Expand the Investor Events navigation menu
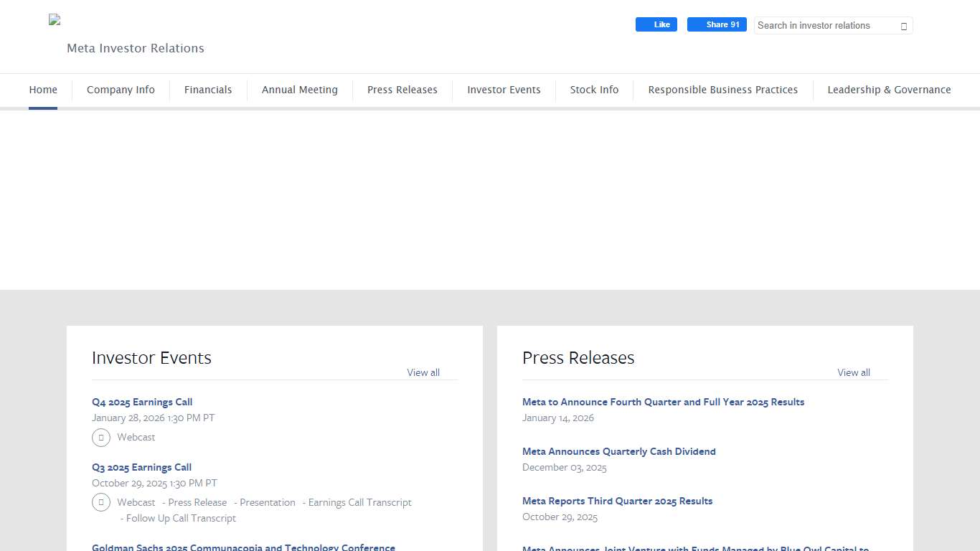The width and height of the screenshot is (980, 551). click(504, 90)
